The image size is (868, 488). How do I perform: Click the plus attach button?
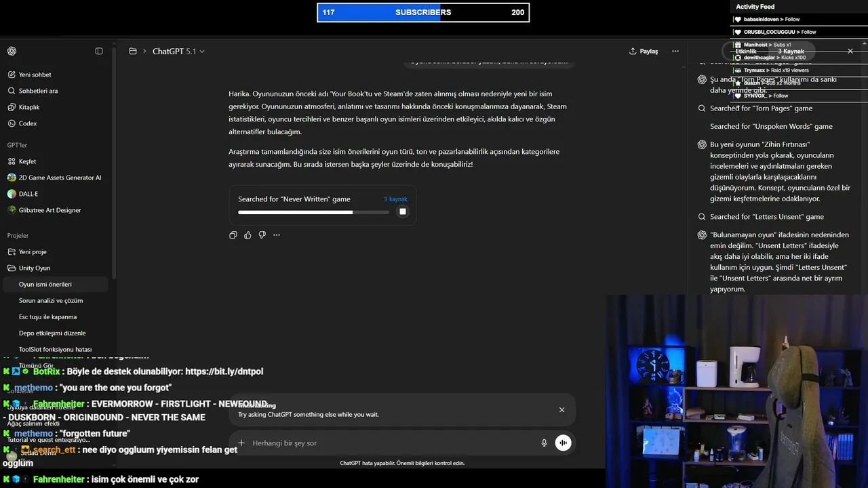click(241, 443)
